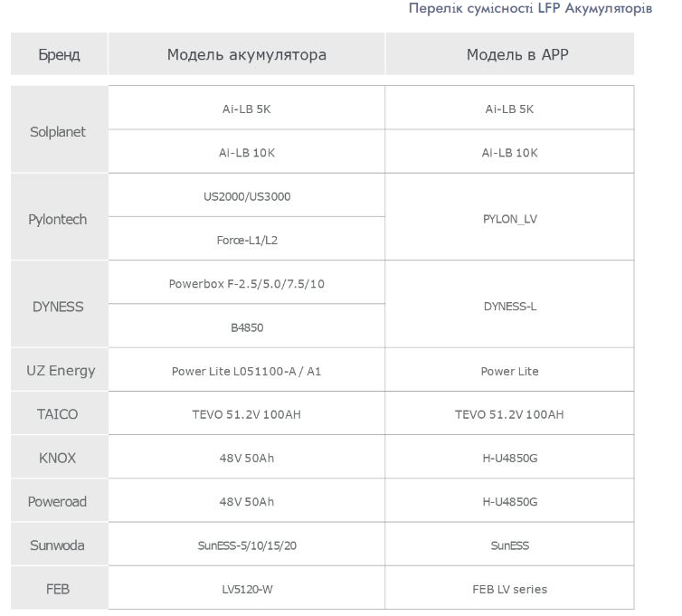Select the B4850 battery model cell
Viewport: 682px width, 616px height.
(x=247, y=327)
